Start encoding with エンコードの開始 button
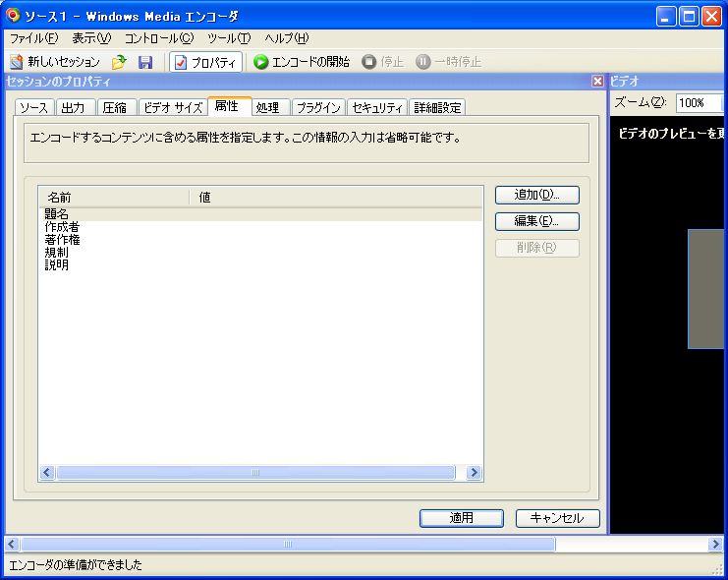The height and width of the screenshot is (580, 728). [302, 62]
